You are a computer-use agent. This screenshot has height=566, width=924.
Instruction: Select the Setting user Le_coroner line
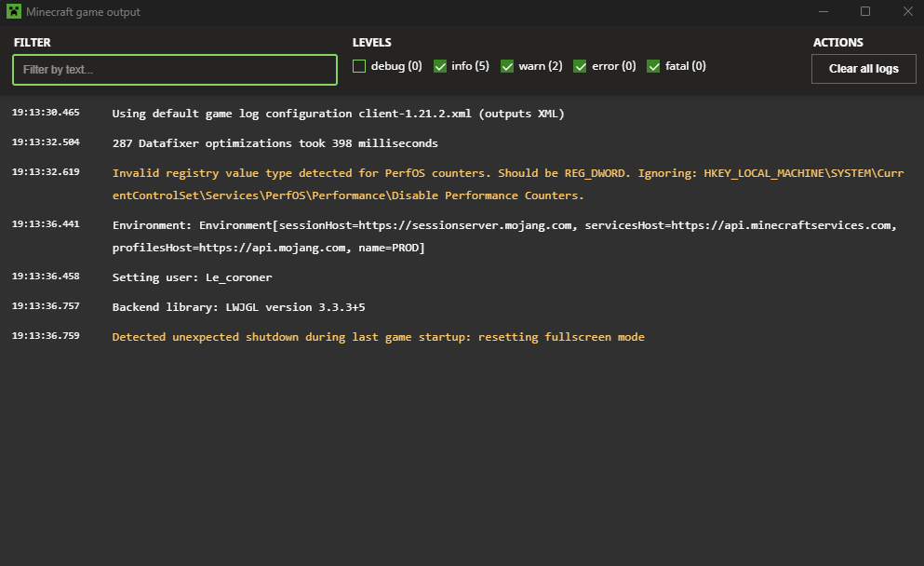point(192,277)
